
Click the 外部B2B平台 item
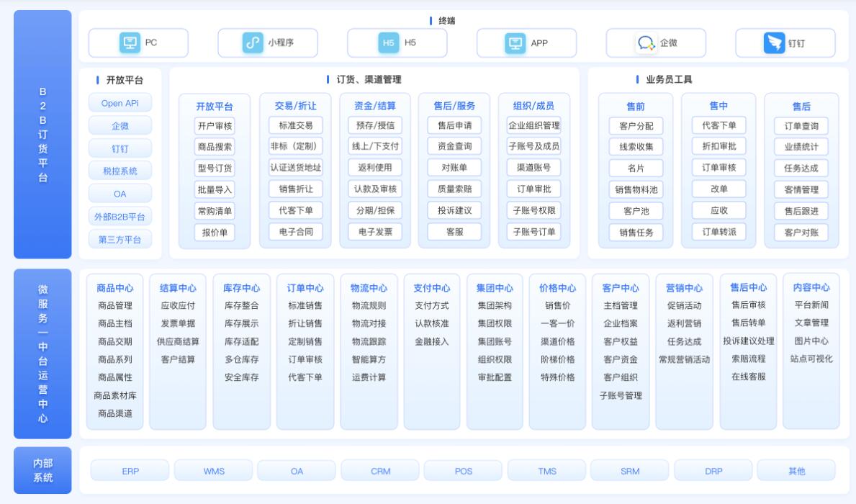coord(120,216)
